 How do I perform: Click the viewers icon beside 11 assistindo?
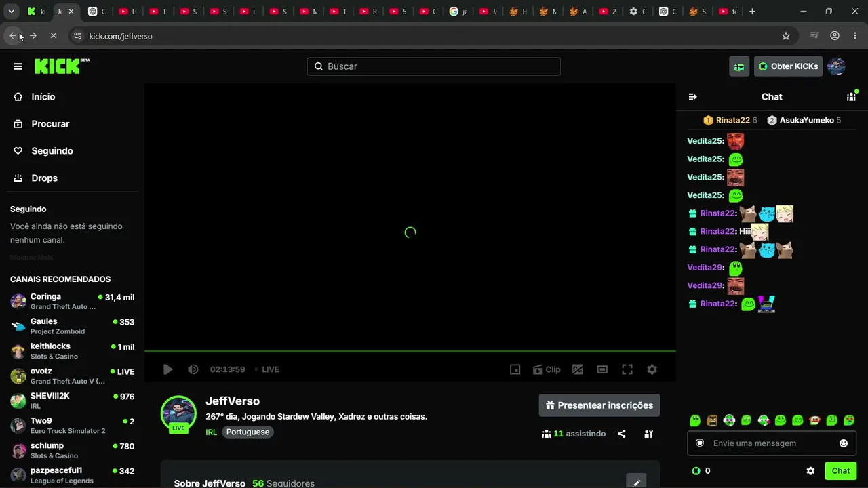pyautogui.click(x=547, y=434)
